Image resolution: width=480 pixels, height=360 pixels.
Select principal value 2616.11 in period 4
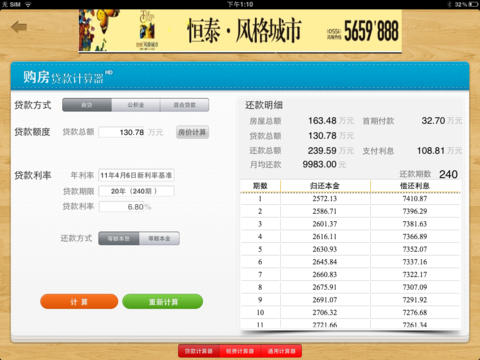325,237
